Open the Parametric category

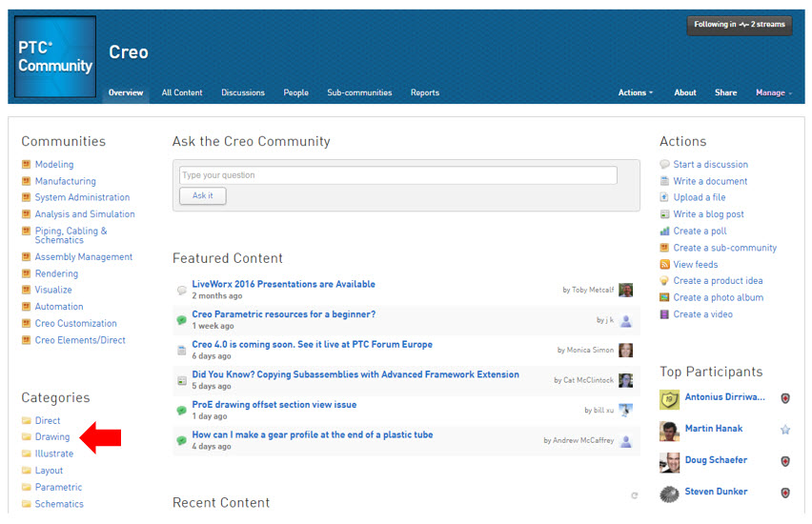(58, 487)
